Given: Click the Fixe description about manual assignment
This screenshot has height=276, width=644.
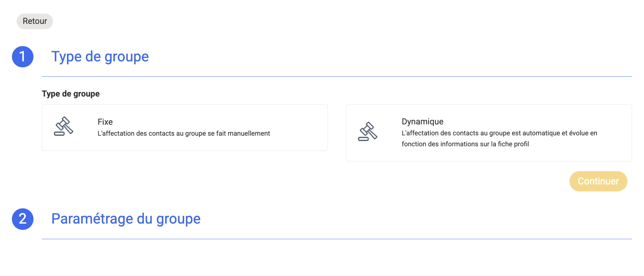Looking at the screenshot, I should coord(184,133).
